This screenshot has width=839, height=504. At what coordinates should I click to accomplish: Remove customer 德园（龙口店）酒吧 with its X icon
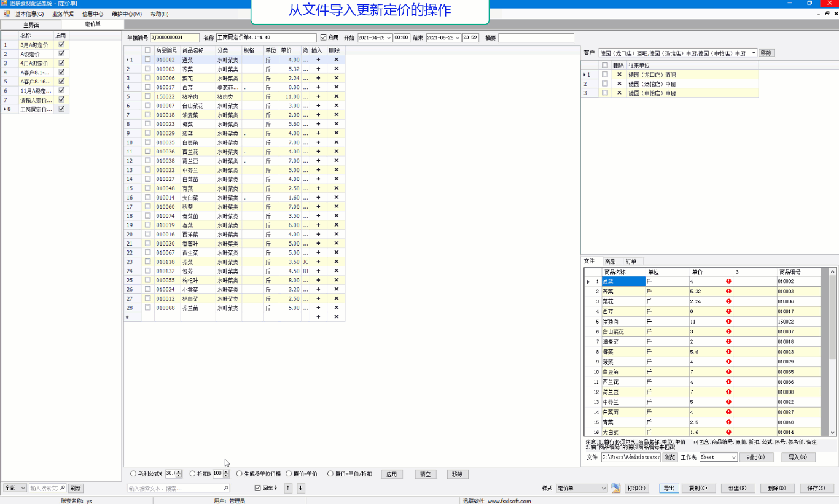(x=619, y=74)
